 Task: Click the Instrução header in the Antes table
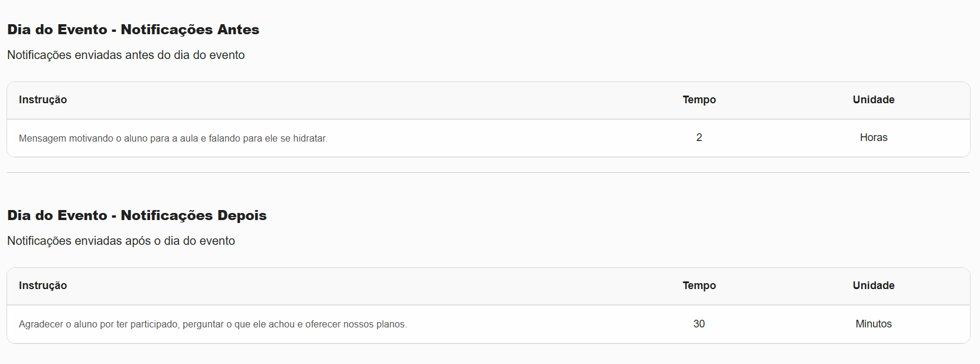[x=43, y=100]
